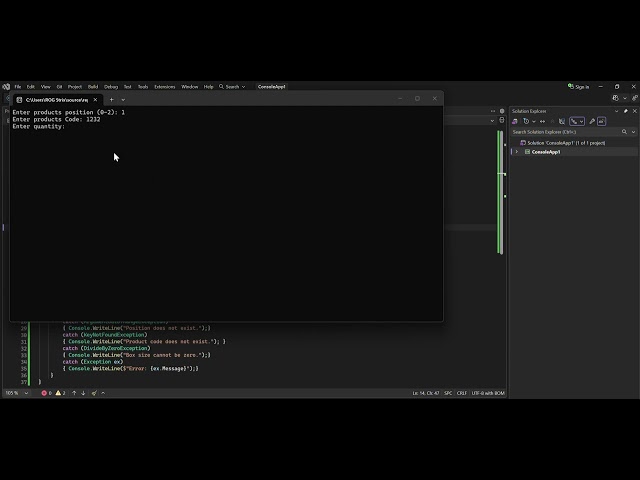Viewport: 640px width, 480px height.
Task: Click UTF-8 with BOM encoding indicator
Action: [x=488, y=393]
